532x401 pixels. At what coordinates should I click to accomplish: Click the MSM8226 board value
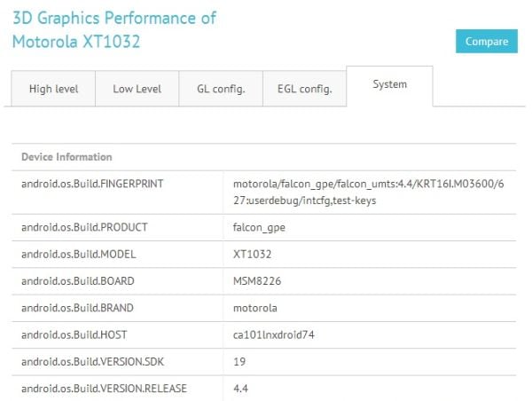(x=257, y=281)
